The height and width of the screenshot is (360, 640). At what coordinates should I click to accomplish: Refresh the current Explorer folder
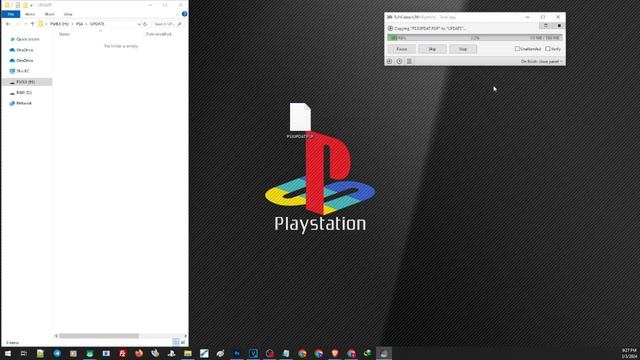(145, 24)
